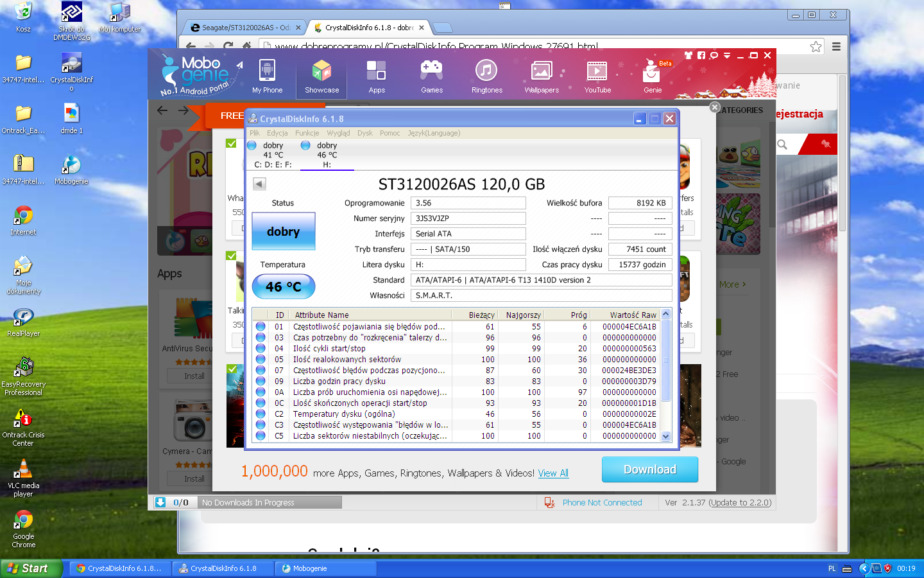Toggle the bottom green app selection checkbox
Viewport: 924px width, 578px height.
231,369
